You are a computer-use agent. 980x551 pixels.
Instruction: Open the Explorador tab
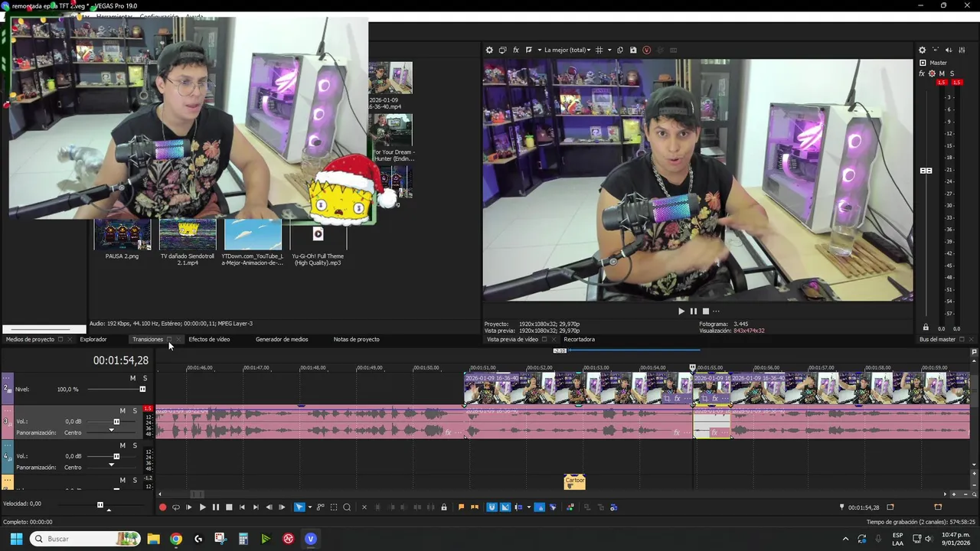(93, 339)
